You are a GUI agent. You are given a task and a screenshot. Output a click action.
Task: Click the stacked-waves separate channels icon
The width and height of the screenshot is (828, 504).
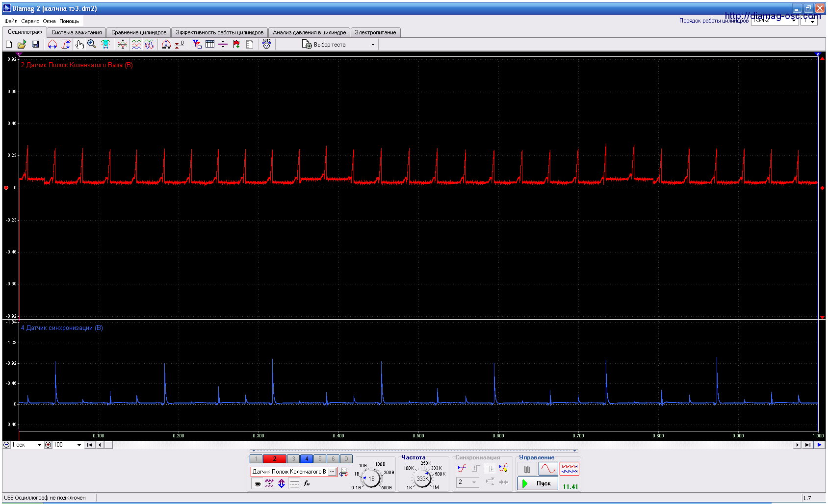click(x=136, y=44)
